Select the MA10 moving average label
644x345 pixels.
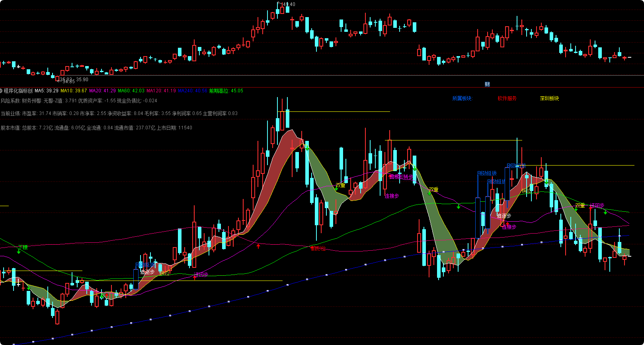(x=74, y=91)
